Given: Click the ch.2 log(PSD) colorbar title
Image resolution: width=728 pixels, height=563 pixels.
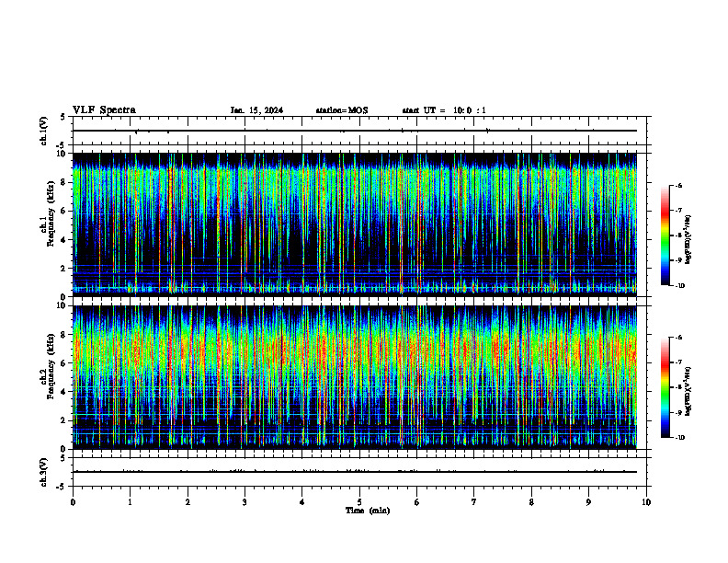Looking at the screenshot, I should click(688, 391).
